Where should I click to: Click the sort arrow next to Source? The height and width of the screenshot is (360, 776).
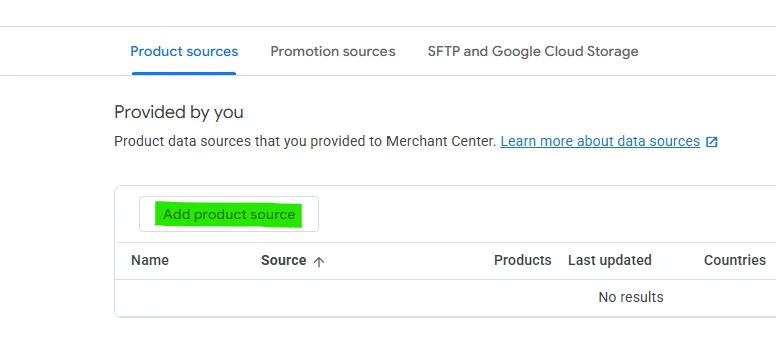(x=319, y=261)
